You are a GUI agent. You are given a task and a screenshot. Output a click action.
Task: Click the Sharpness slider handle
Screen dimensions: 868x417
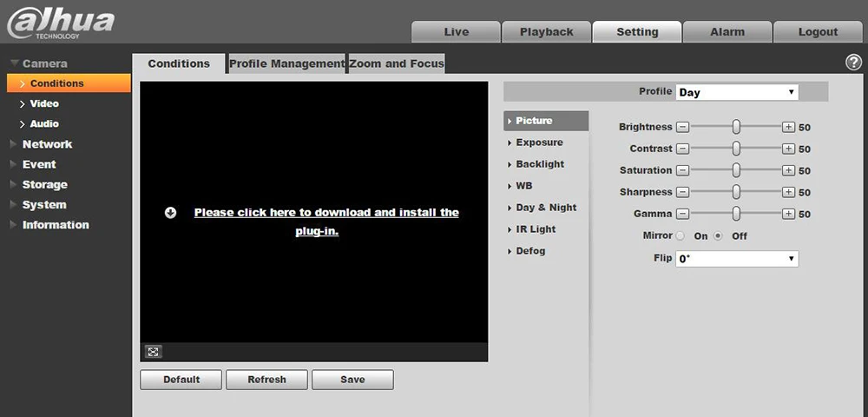coord(736,192)
